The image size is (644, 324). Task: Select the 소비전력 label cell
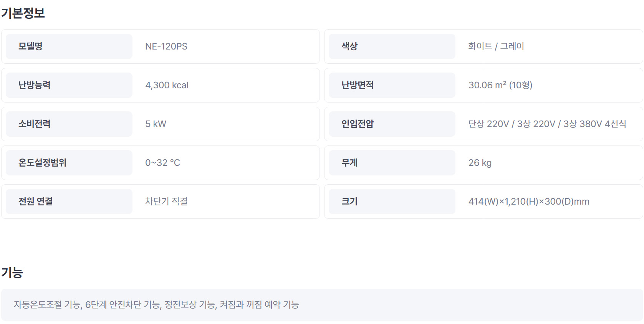pyautogui.click(x=69, y=124)
